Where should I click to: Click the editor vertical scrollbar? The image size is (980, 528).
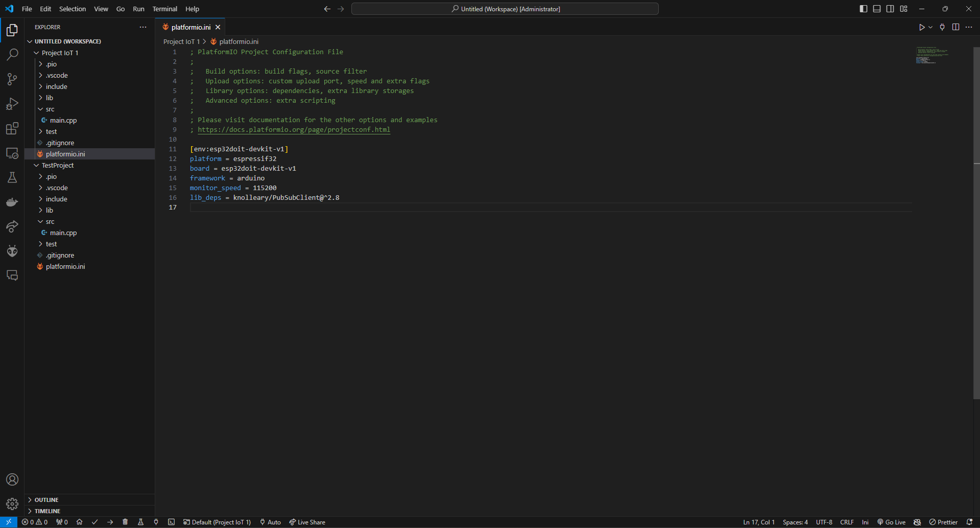click(x=976, y=223)
